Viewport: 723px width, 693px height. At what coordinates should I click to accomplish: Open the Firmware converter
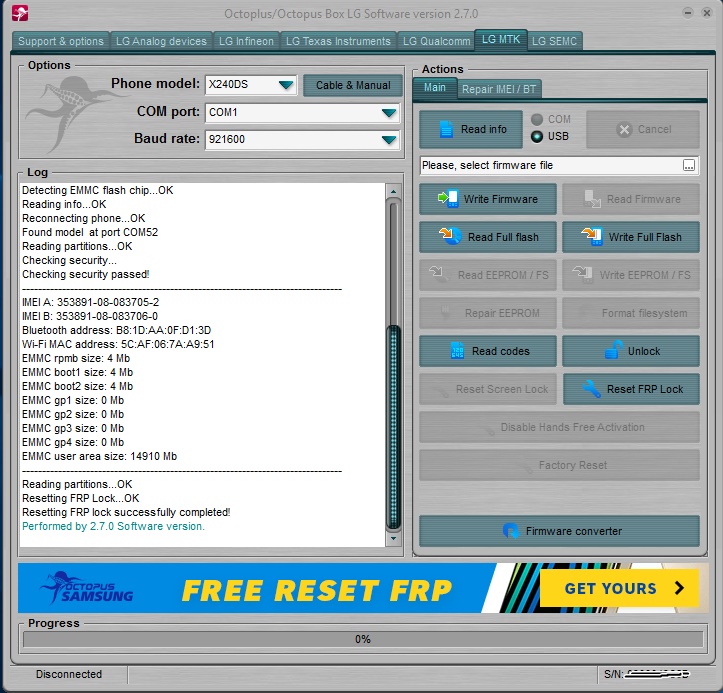(x=559, y=531)
